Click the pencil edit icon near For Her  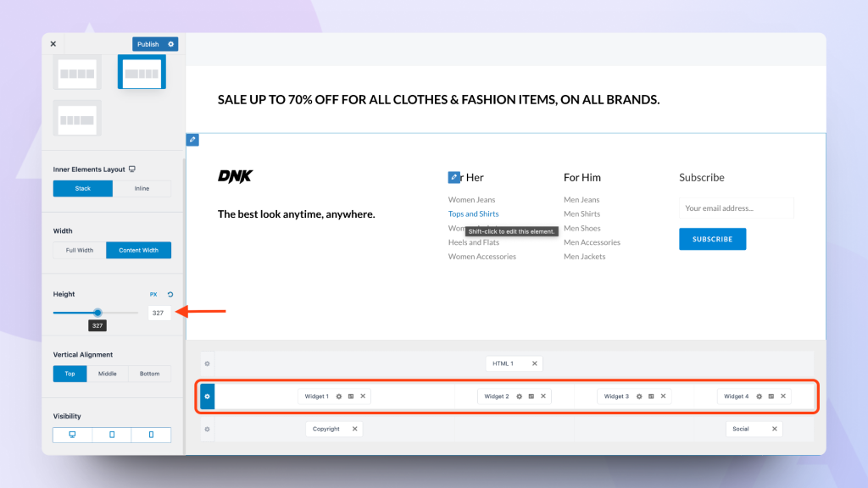(454, 177)
